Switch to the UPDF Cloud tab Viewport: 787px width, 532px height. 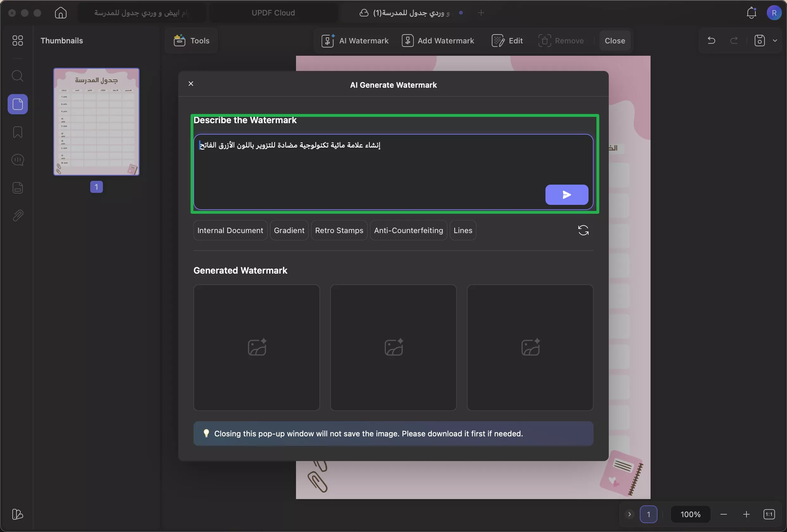click(273, 13)
